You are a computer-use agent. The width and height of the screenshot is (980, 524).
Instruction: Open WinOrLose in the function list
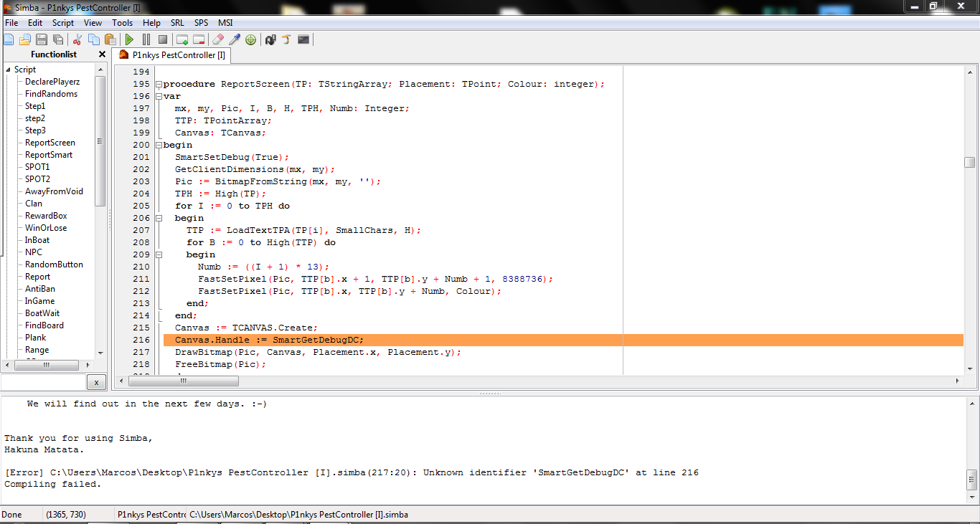click(x=46, y=228)
